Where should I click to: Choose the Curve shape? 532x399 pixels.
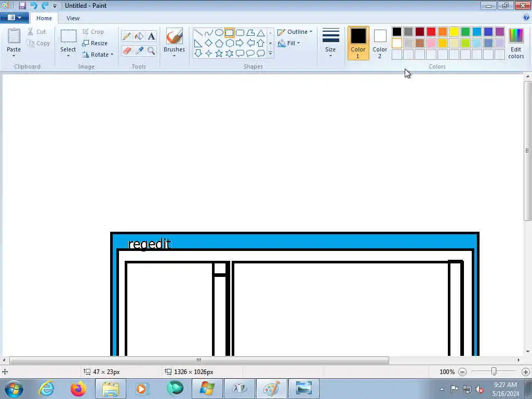point(209,33)
